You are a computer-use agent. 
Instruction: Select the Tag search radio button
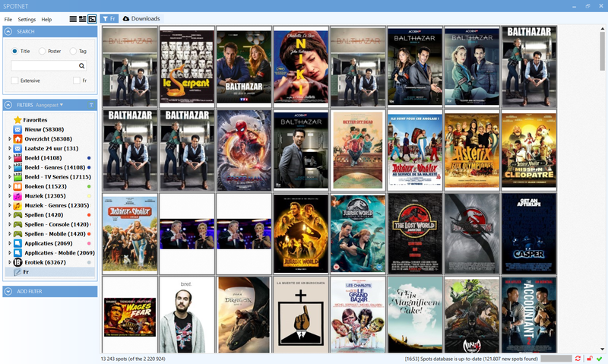[73, 51]
